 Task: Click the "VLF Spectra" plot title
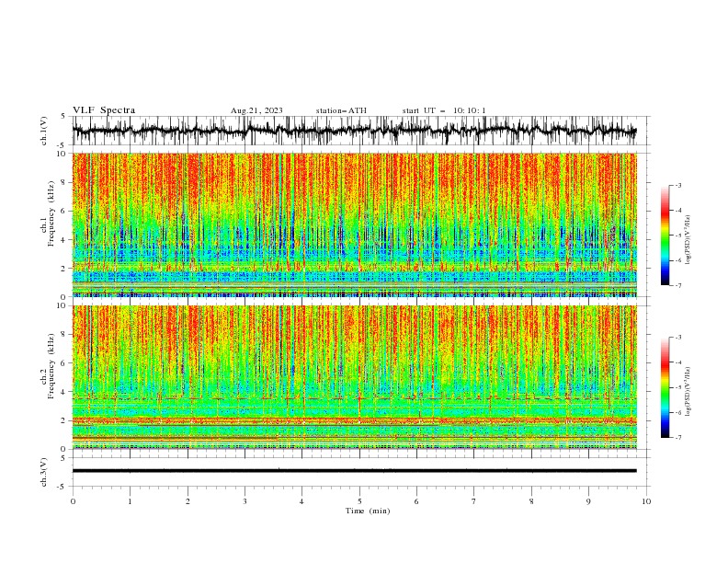104,110
